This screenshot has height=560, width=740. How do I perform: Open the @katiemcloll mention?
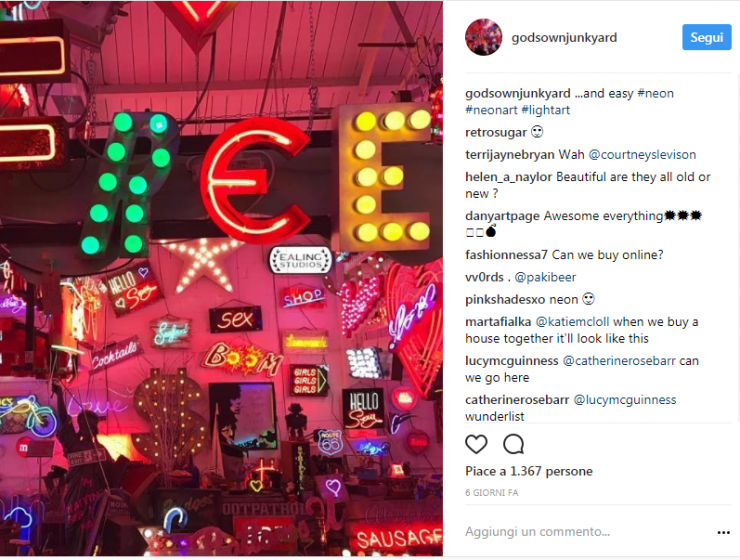(x=572, y=322)
